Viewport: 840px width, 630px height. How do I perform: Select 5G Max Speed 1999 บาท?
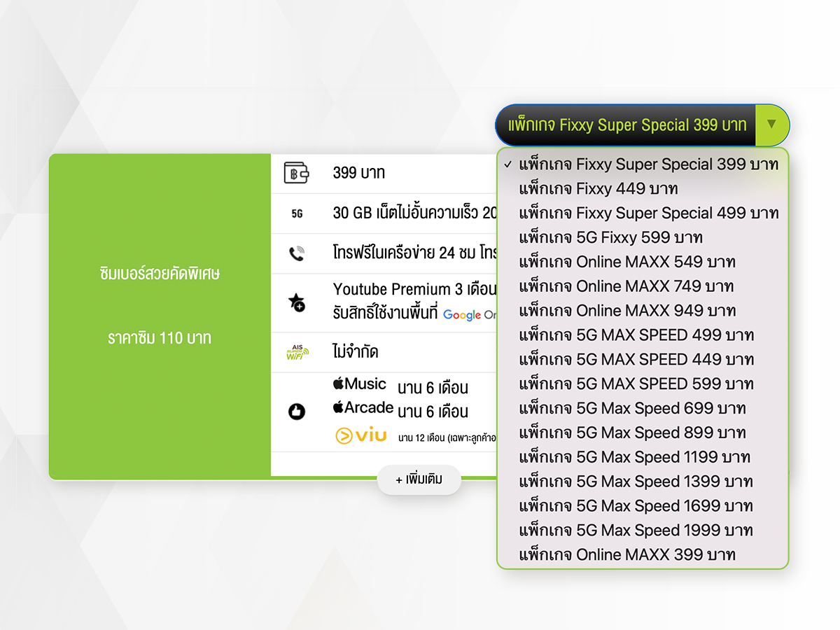[x=643, y=531]
